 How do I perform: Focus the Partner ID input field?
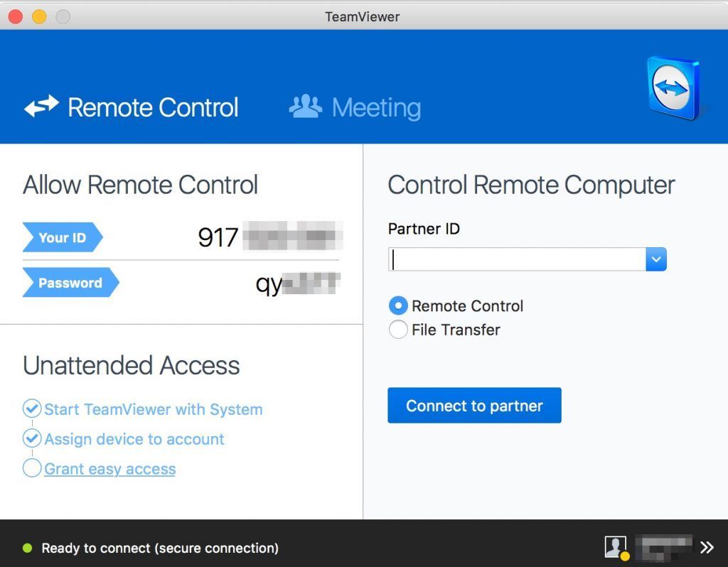(517, 259)
